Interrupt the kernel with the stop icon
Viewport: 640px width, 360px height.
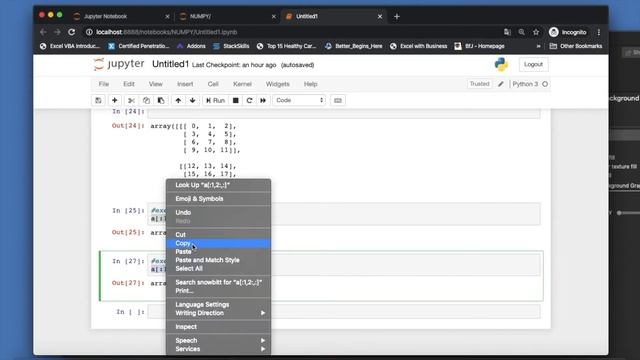(x=236, y=100)
